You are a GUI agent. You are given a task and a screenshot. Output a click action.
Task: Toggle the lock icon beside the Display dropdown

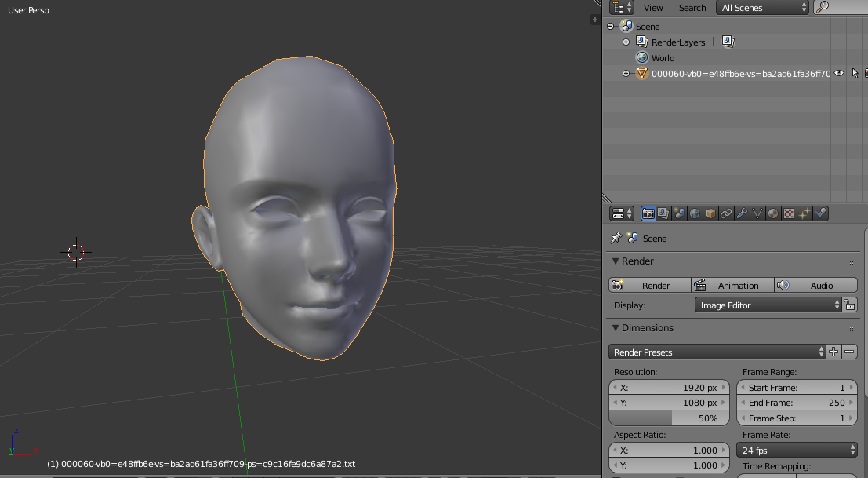click(850, 305)
